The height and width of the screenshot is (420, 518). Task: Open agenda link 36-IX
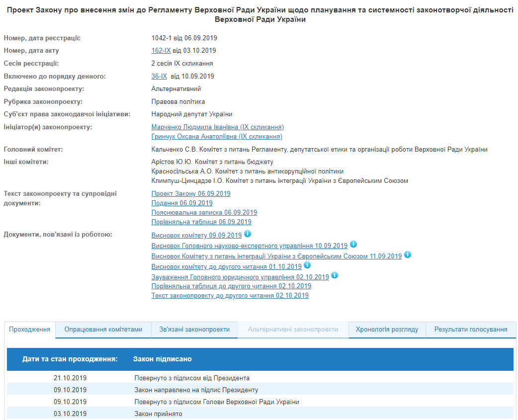tap(159, 77)
